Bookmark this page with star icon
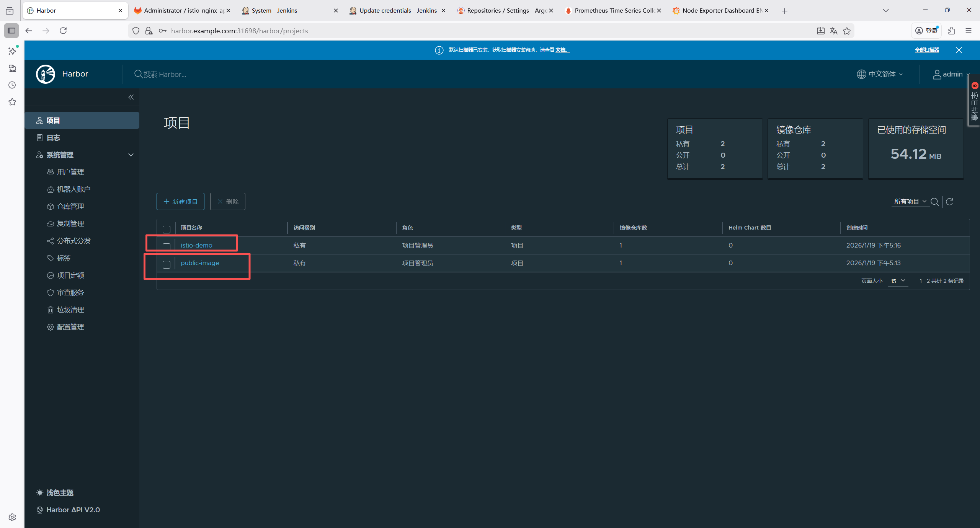 tap(847, 31)
